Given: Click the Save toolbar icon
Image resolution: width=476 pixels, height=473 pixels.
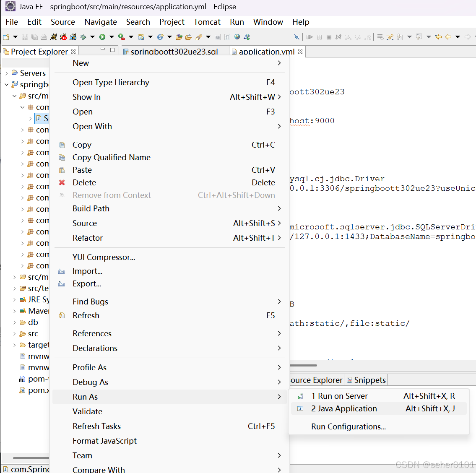Looking at the screenshot, I should tap(24, 38).
